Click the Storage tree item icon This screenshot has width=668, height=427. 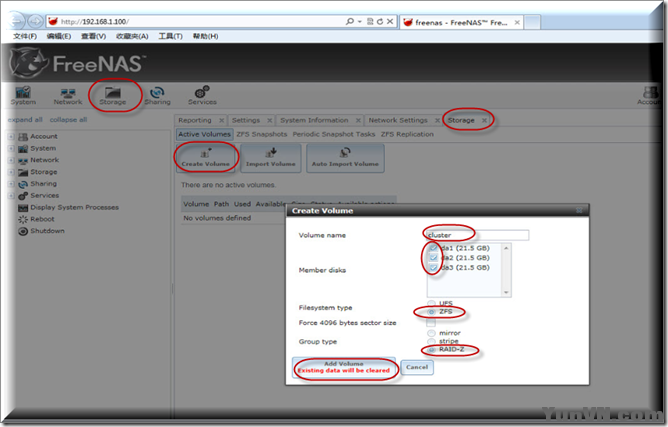pos(23,172)
